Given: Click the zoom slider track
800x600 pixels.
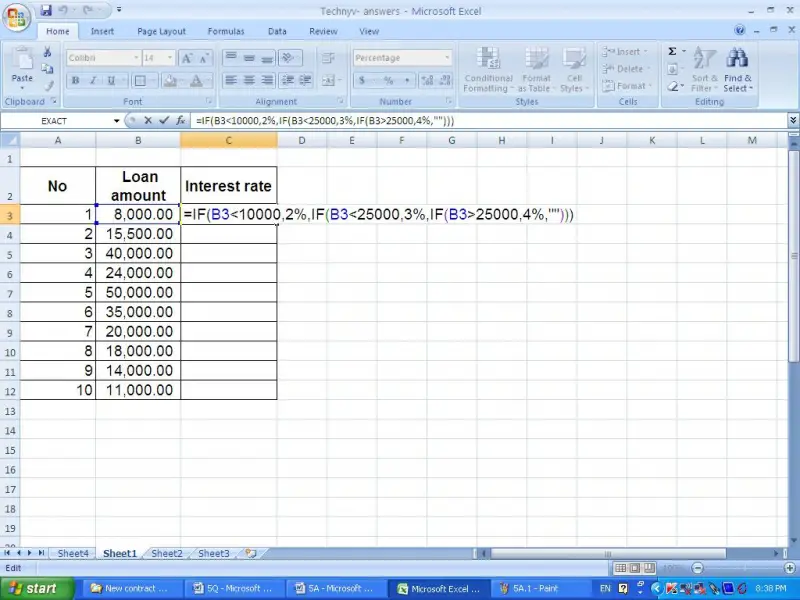Looking at the screenshot, I should (744, 568).
